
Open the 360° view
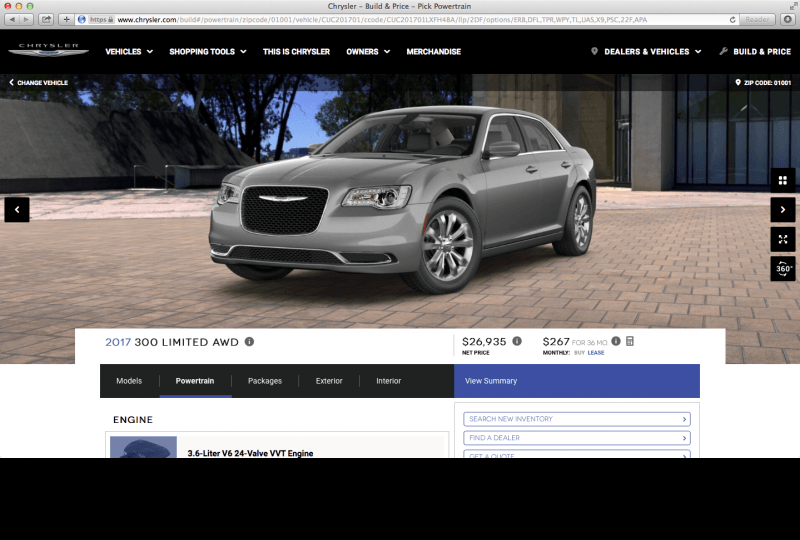coord(783,268)
